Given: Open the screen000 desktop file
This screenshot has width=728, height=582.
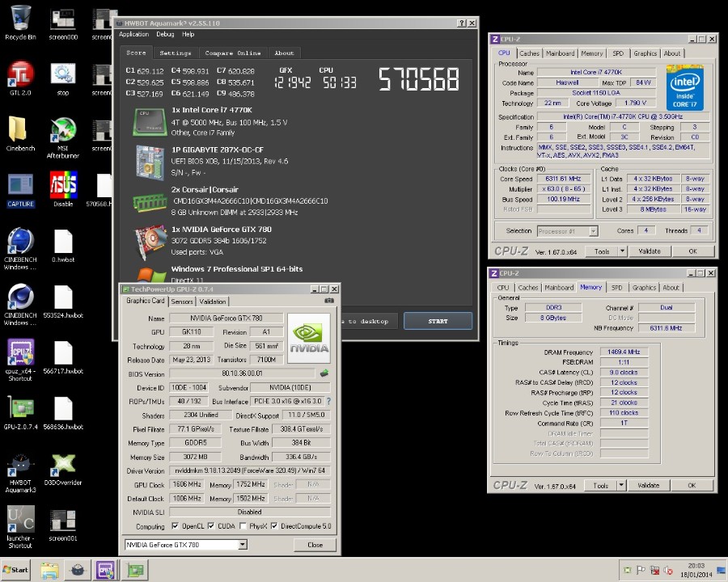Looking at the screenshot, I should coord(63,23).
